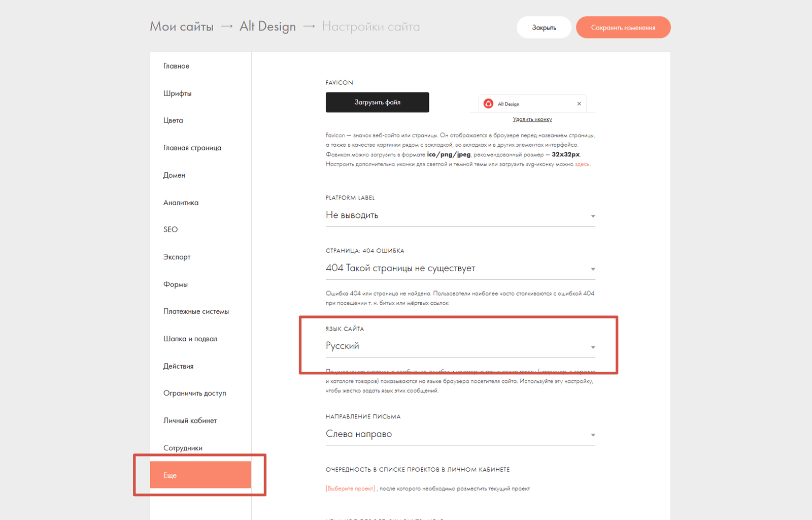Screen dimensions: 812x520
Task: Click the Закрыть button
Action: 544,27
